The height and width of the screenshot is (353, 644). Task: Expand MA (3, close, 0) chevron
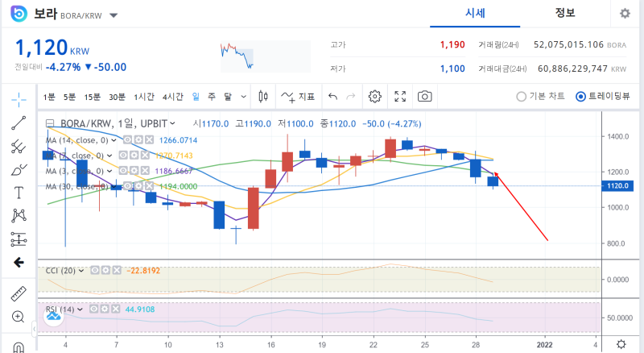[109, 171]
